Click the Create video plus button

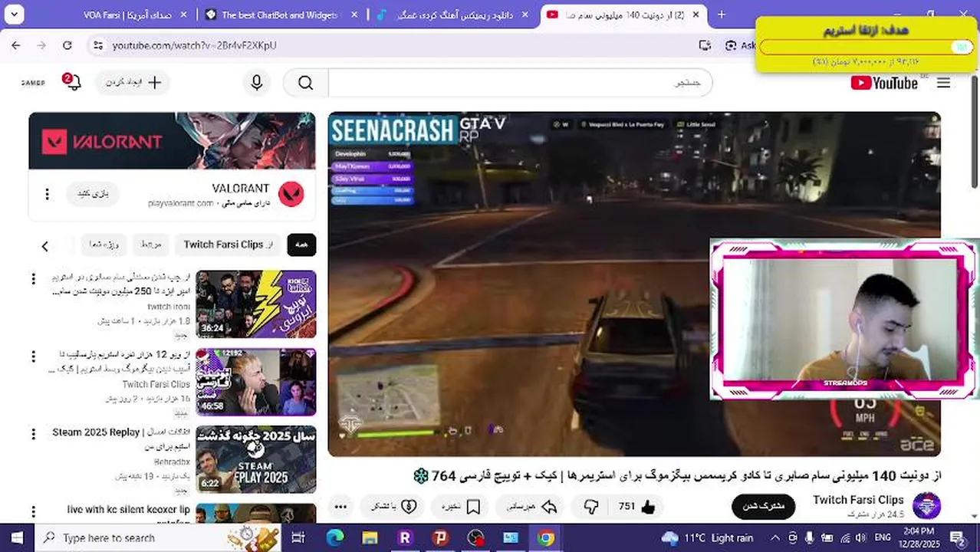(133, 83)
